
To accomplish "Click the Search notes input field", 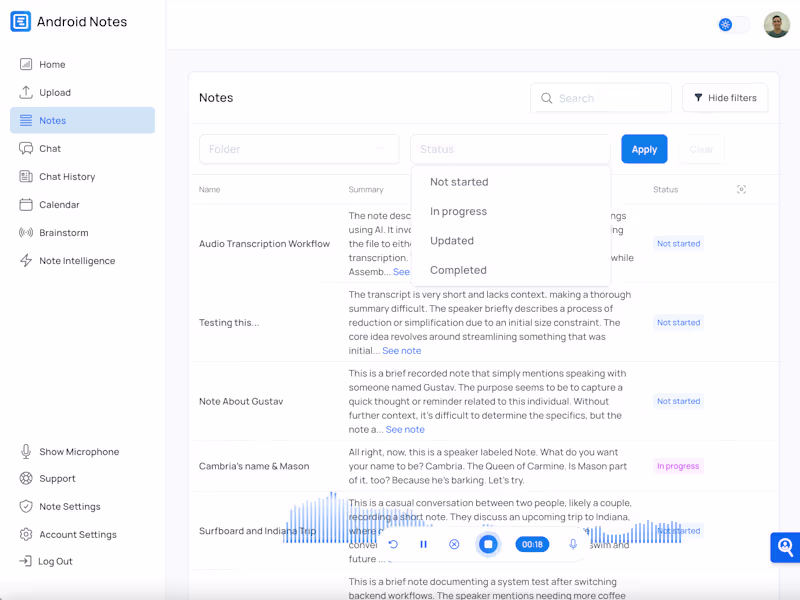I will point(600,98).
